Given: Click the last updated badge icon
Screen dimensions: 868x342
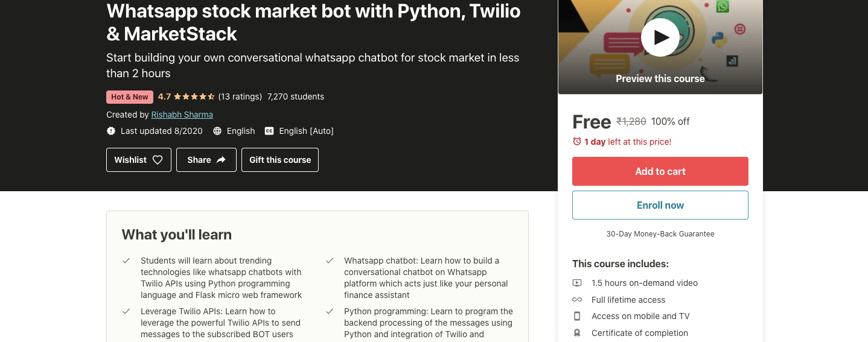Looking at the screenshot, I should pos(111,131).
